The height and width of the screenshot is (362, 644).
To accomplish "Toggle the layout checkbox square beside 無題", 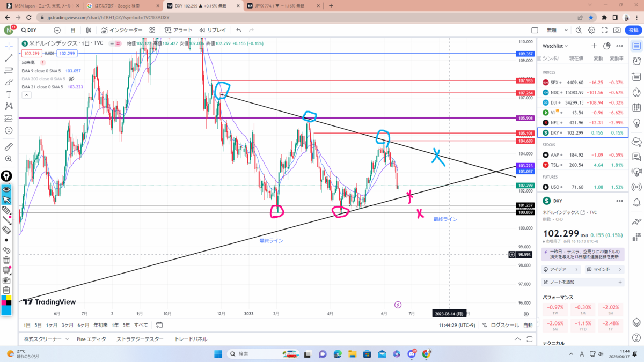I will (535, 31).
